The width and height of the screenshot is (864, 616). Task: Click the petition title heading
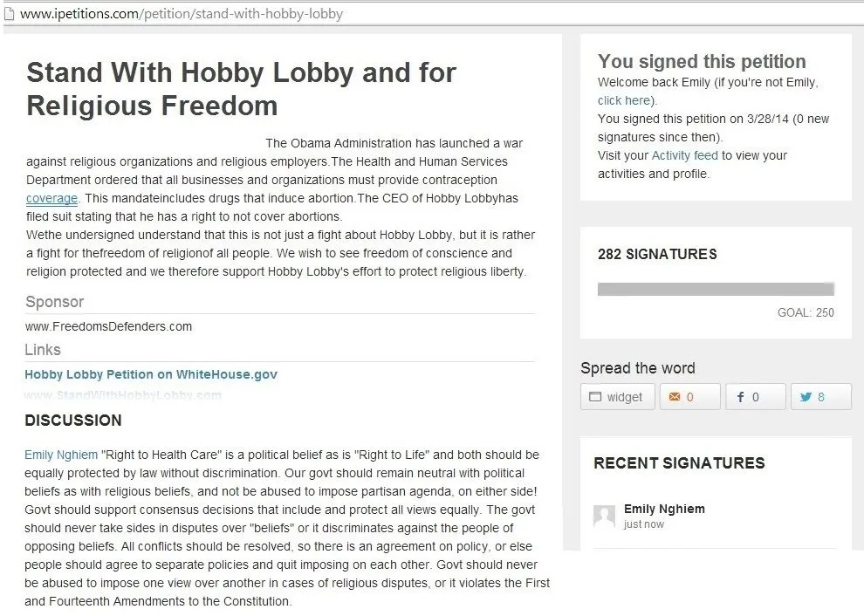click(241, 88)
